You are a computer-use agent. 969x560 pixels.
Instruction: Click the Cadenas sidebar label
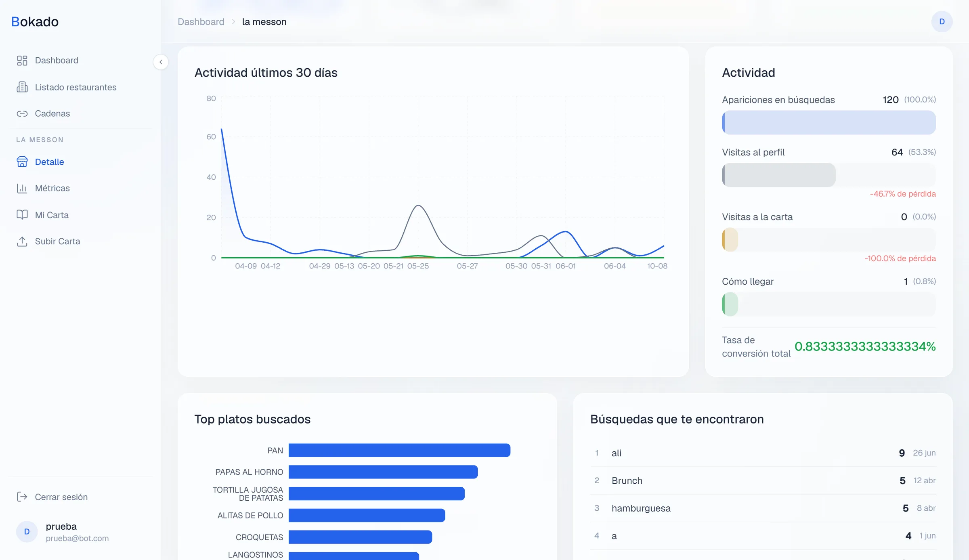click(52, 114)
